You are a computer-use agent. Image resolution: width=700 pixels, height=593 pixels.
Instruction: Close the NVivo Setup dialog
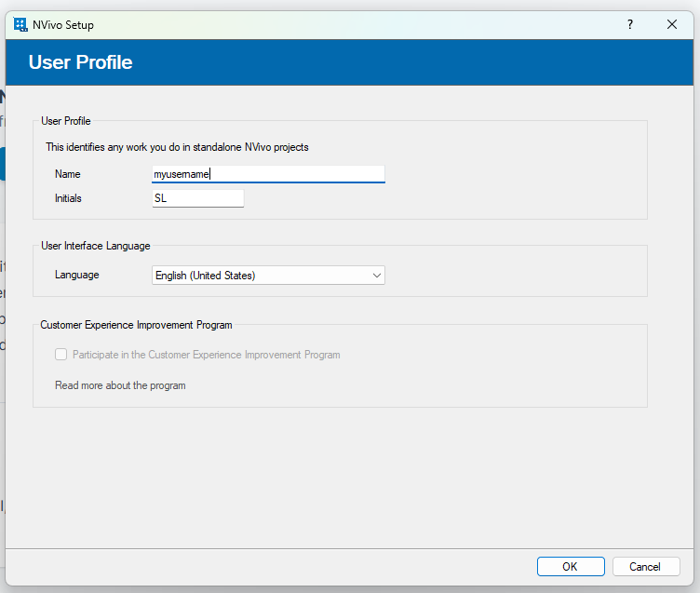point(671,25)
